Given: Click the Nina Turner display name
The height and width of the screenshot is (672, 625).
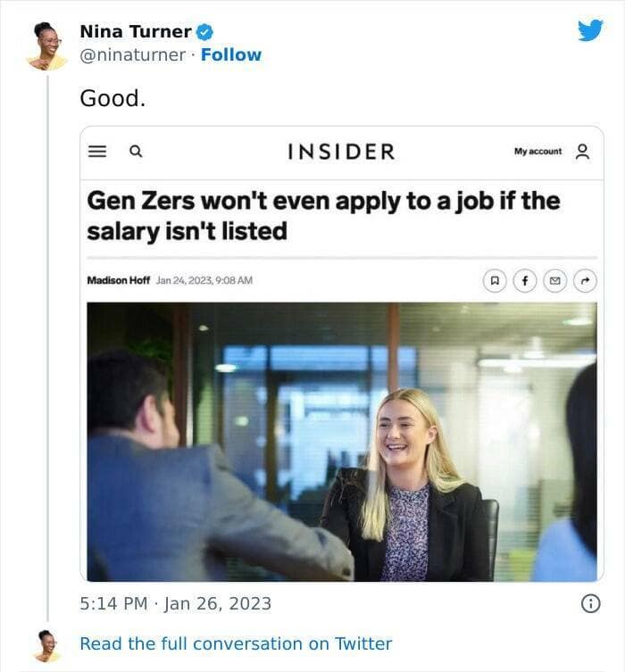Looking at the screenshot, I should pos(136,32).
